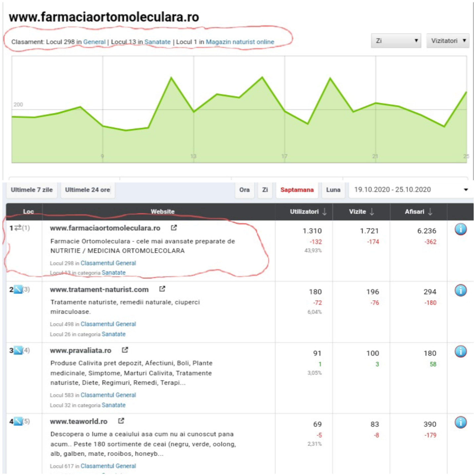Viewport: 476px width, 476px height.
Task: Sort by Vizite arrow icon
Action: 372,212
